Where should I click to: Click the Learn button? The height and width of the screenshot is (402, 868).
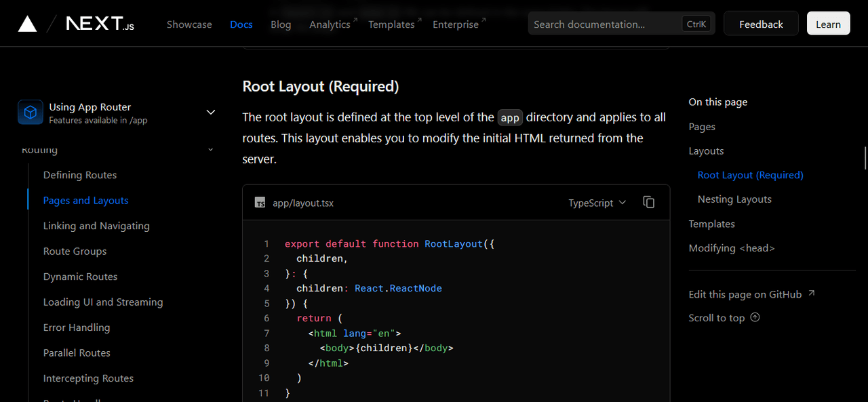point(828,24)
